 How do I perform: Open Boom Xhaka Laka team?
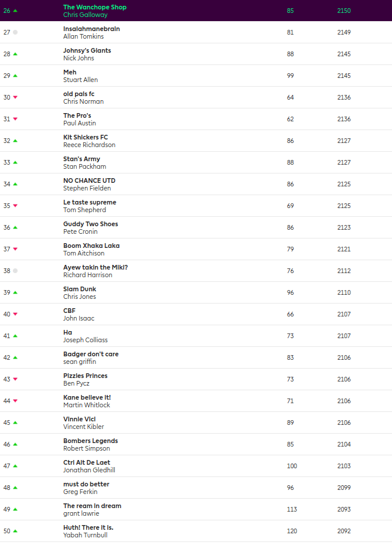pyautogui.click(x=91, y=246)
